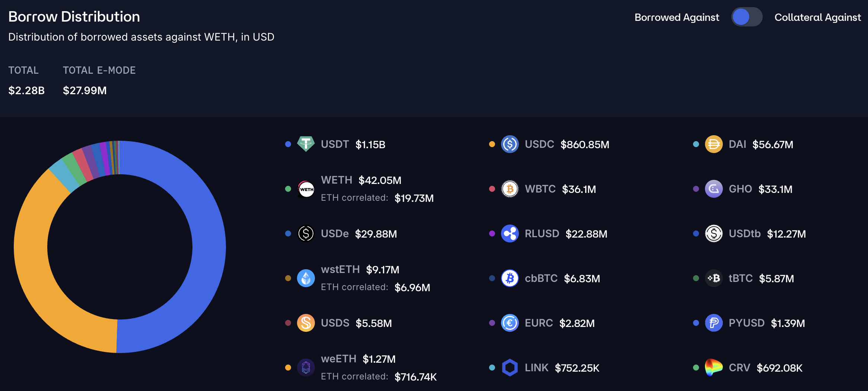
Task: Click the USDT Tether token icon
Action: pos(306,144)
